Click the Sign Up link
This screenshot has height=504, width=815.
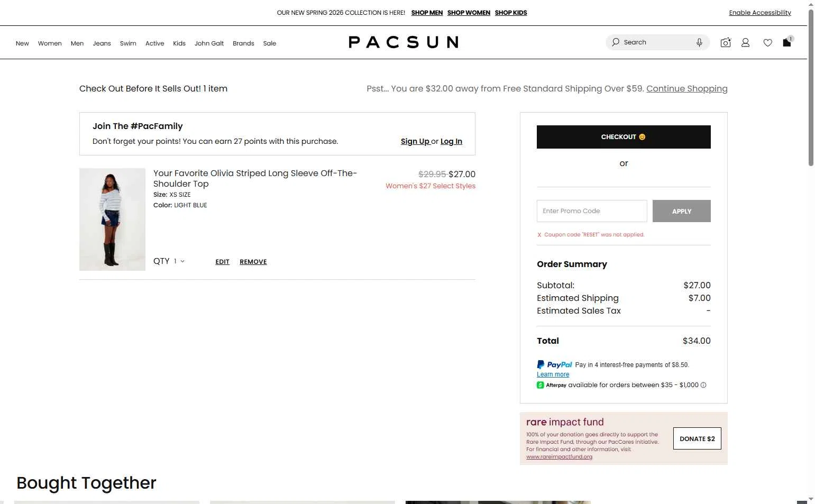415,141
